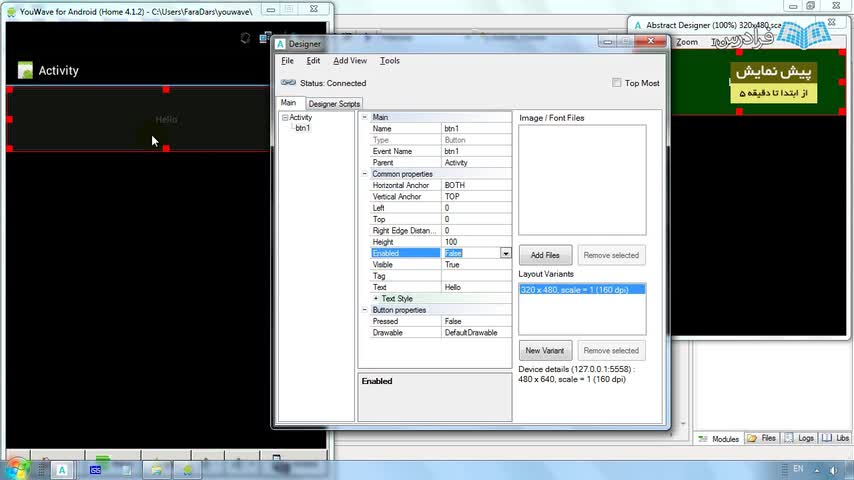This screenshot has height=480, width=854.
Task: Enable the Top Most checkbox
Action: pyautogui.click(x=617, y=83)
